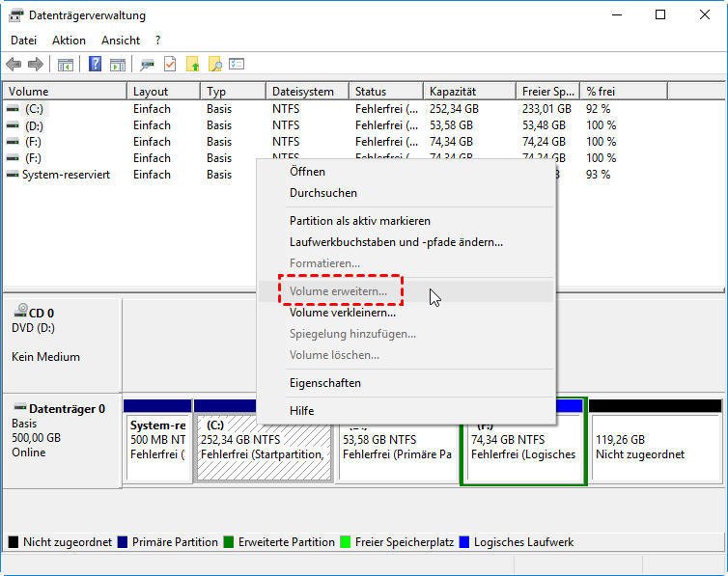728x576 pixels.
Task: Sort by the Kapazität column header
Action: coord(469,92)
